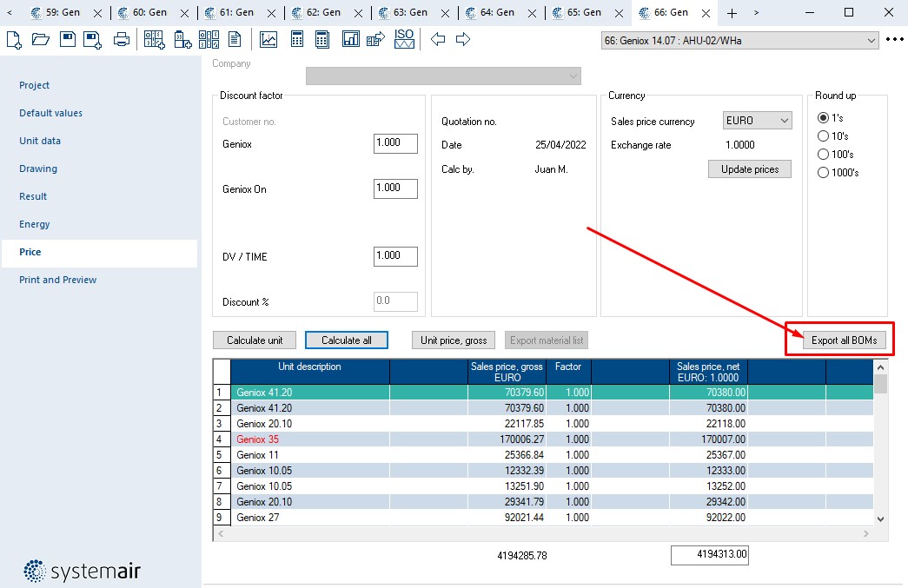Open the document report icon
Image resolution: width=908 pixels, height=588 pixels.
235,40
